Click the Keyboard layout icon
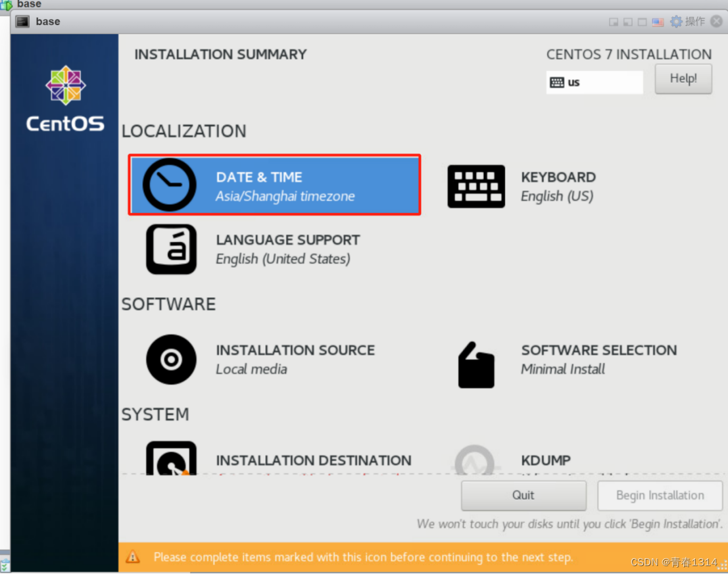The image size is (728, 574). pyautogui.click(x=476, y=186)
